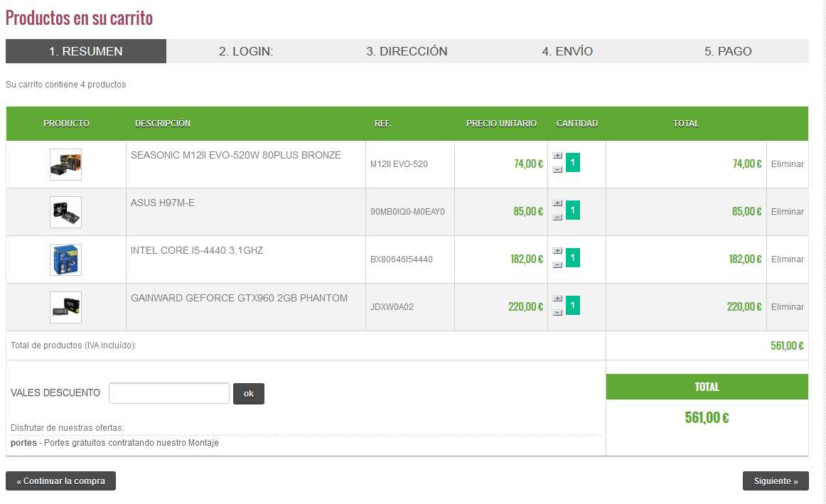
Task: Go to the 4. ENVÍO step
Action: [567, 51]
